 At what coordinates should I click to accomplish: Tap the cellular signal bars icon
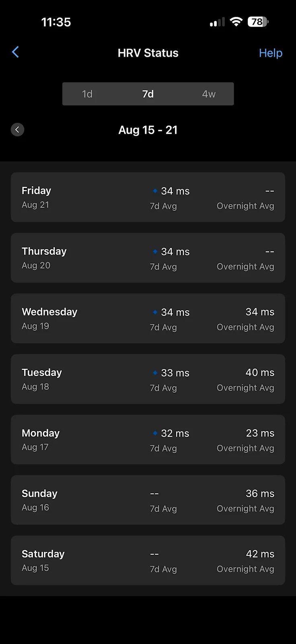tap(217, 22)
